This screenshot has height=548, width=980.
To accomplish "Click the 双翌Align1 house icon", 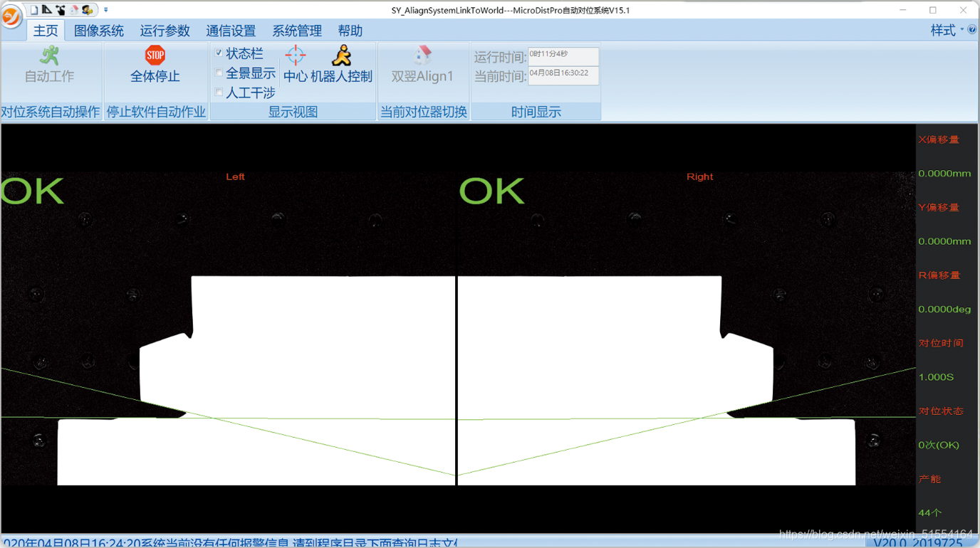I will tap(422, 56).
